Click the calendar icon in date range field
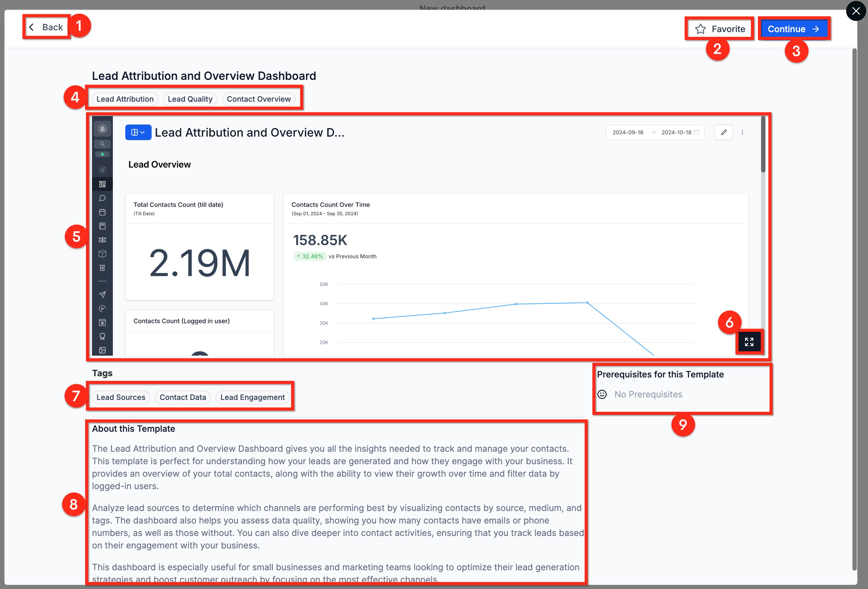Viewport: 868px width, 589px height. pyautogui.click(x=696, y=132)
